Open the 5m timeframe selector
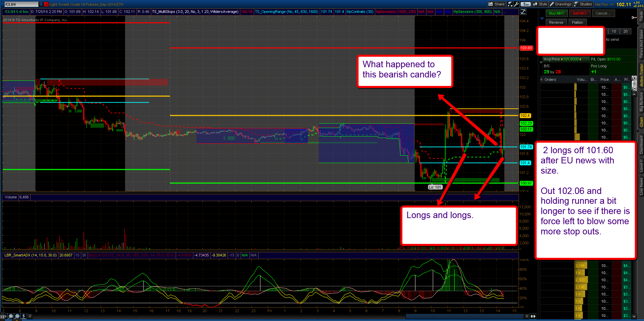Viewport: 644px width, 321px height. coord(525,4)
